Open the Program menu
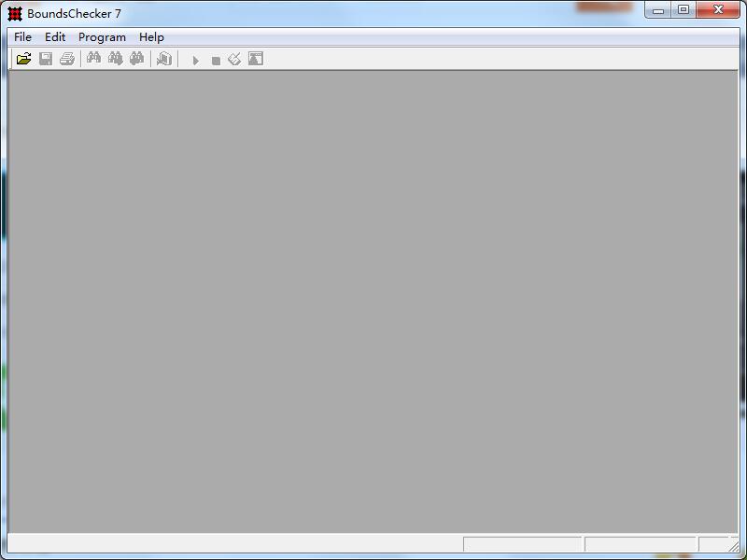Screen dimensions: 747x560 click(102, 37)
